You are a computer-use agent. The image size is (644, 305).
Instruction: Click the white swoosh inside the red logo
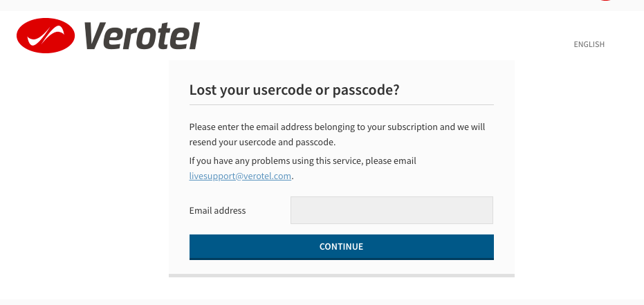pos(46,35)
